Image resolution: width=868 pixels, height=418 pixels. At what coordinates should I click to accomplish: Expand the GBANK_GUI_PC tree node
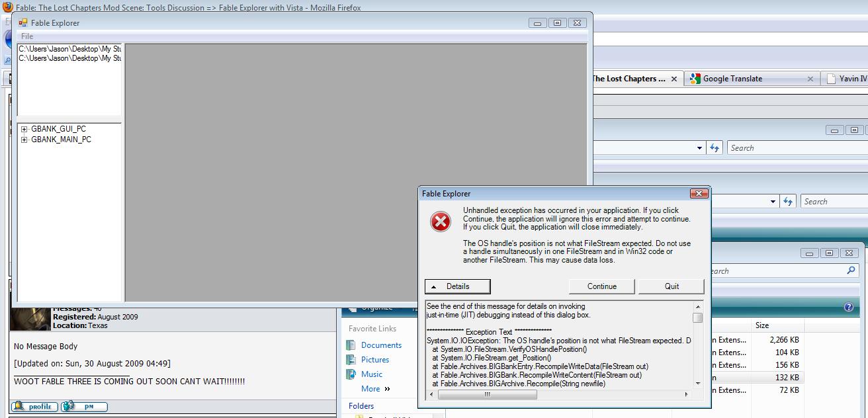tap(24, 130)
